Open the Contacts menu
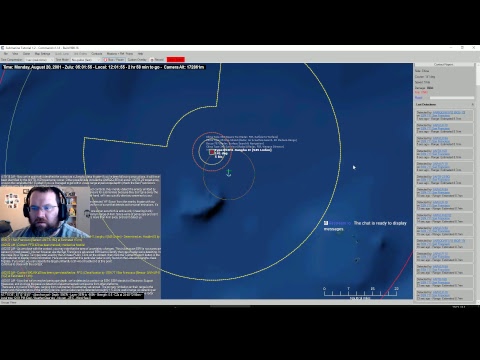Screen dimensions: 480x360 (97, 54)
